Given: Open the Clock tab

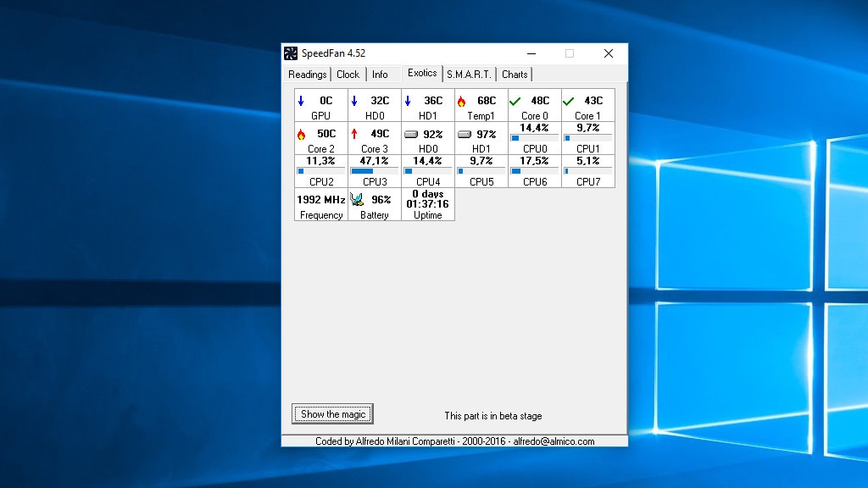Looking at the screenshot, I should click(348, 75).
